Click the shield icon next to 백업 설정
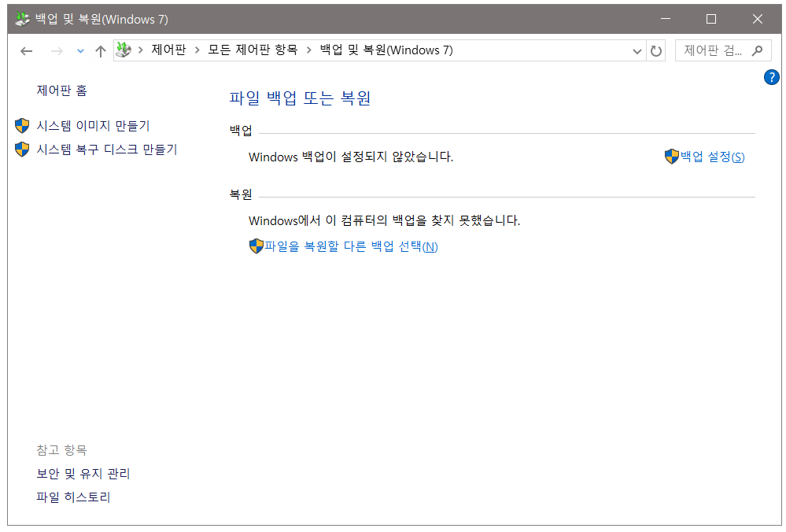Viewport: 786px width, 532px height. point(670,157)
